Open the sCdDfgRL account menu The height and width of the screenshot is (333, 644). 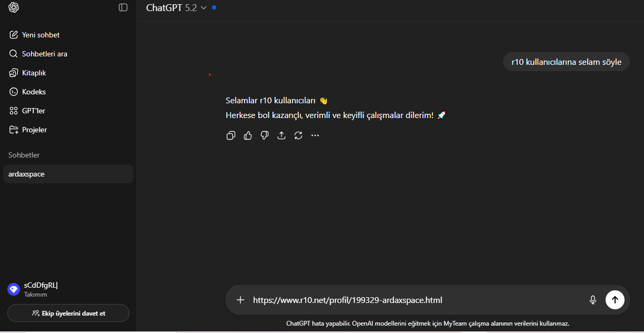68,289
